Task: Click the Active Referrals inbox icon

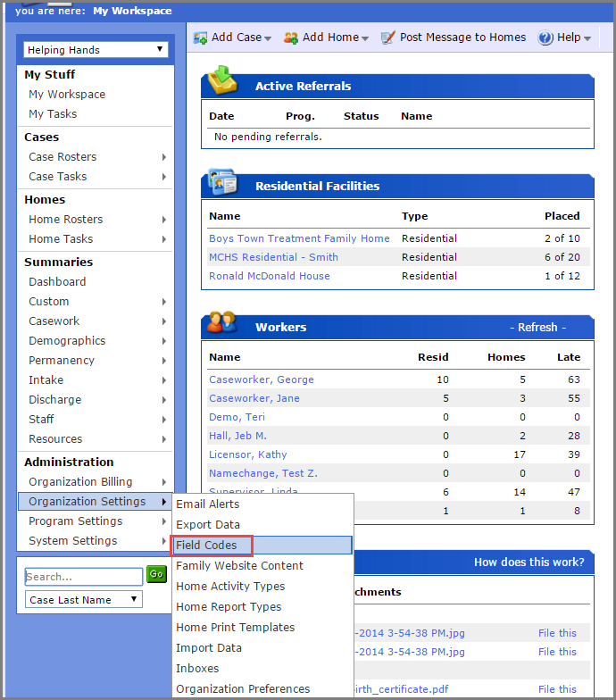Action: point(223,79)
